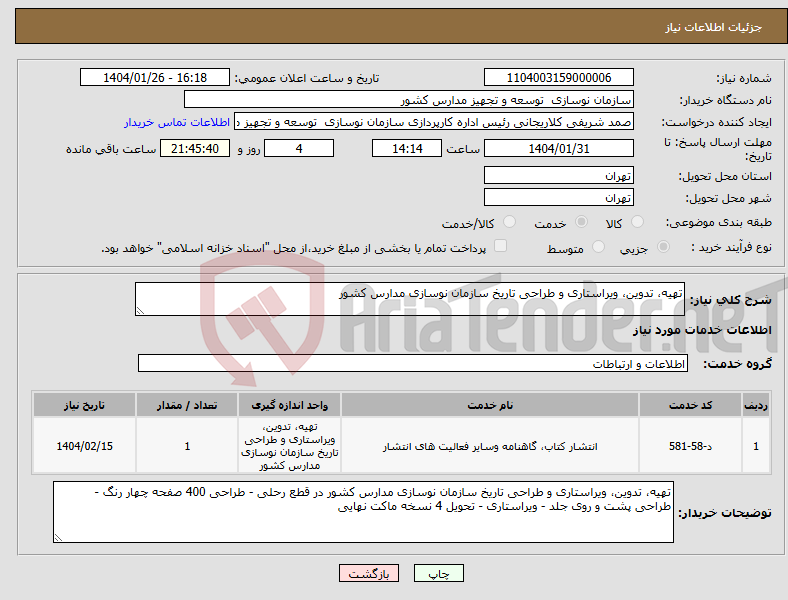Click the نوع فرآیند خرید label
This screenshot has width=788, height=600.
pyautogui.click(x=732, y=247)
